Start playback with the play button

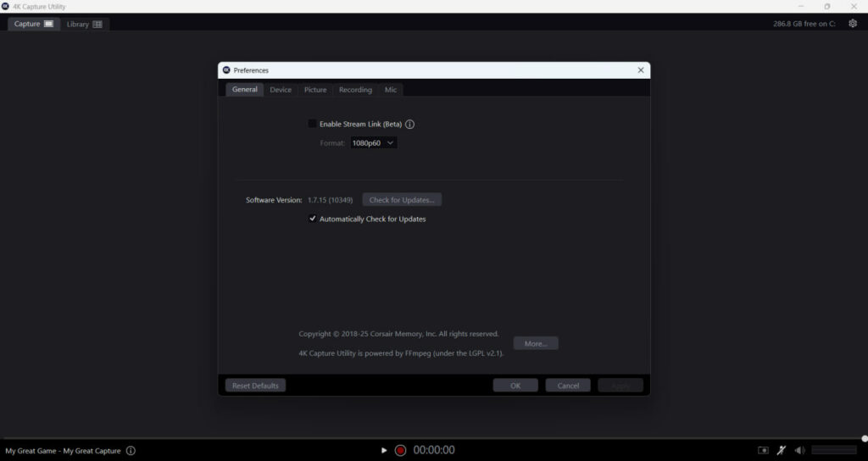pyautogui.click(x=384, y=451)
